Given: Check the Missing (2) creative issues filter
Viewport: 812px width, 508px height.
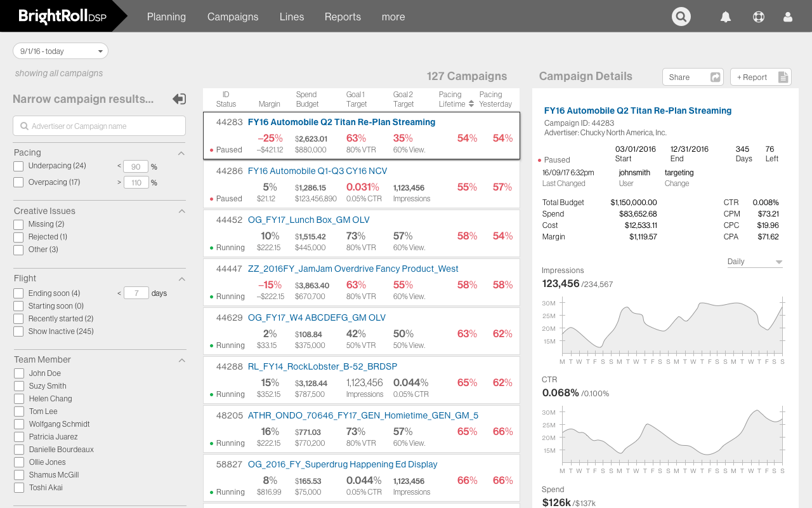Looking at the screenshot, I should coord(18,224).
